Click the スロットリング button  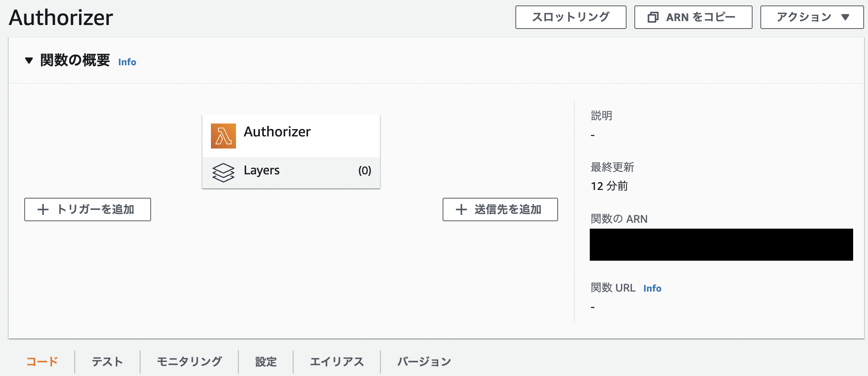(x=570, y=17)
